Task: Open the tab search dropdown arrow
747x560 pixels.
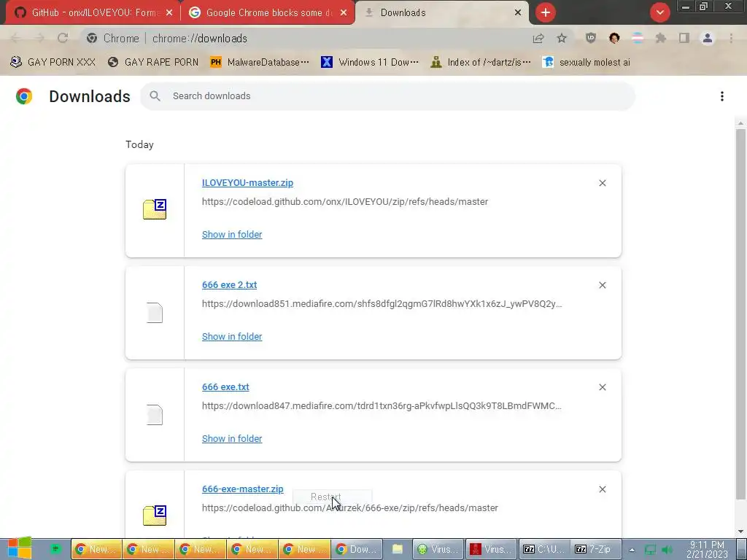Action: pos(659,12)
